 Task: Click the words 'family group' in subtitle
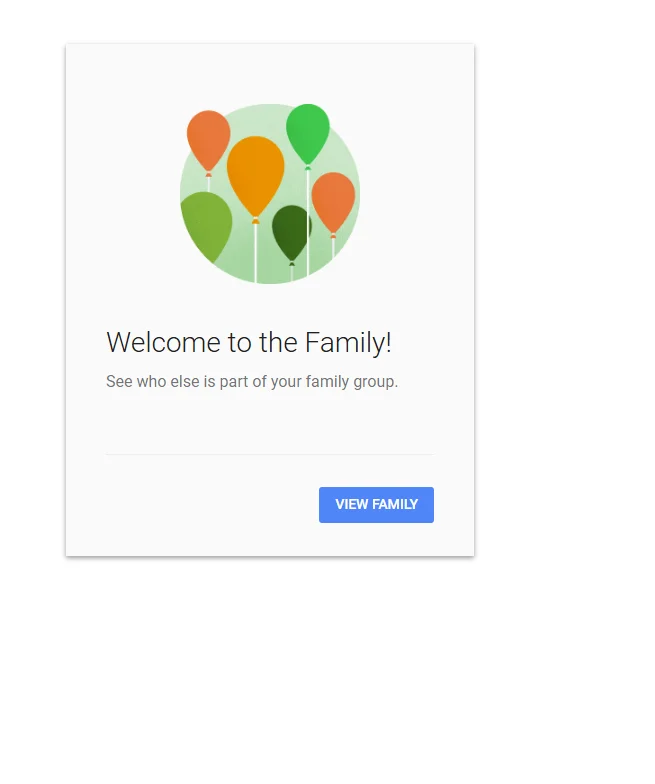(x=352, y=382)
